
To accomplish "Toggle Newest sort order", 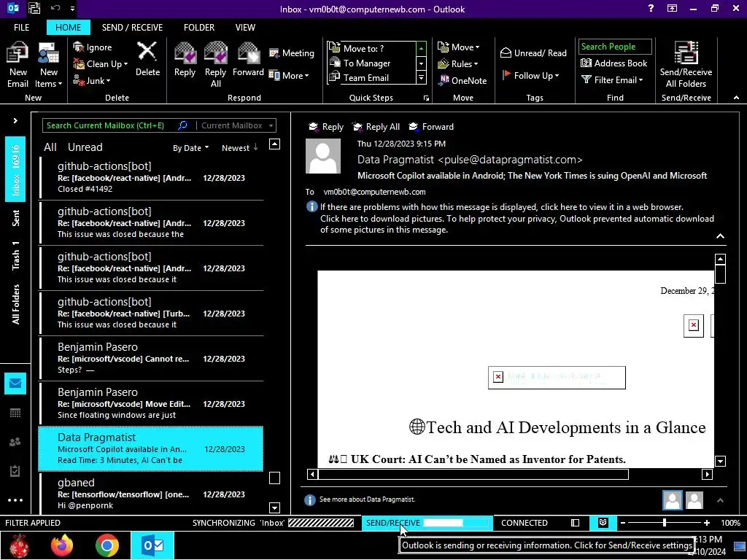I will (x=239, y=147).
